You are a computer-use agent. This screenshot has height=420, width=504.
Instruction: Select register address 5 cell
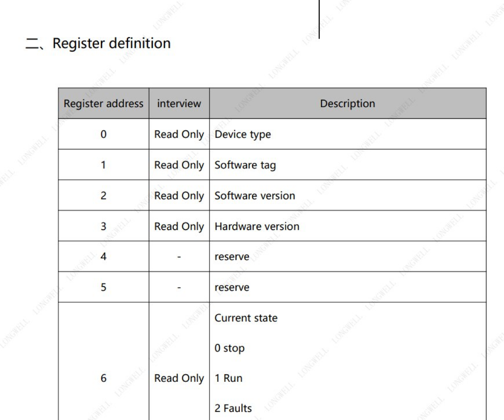103,287
